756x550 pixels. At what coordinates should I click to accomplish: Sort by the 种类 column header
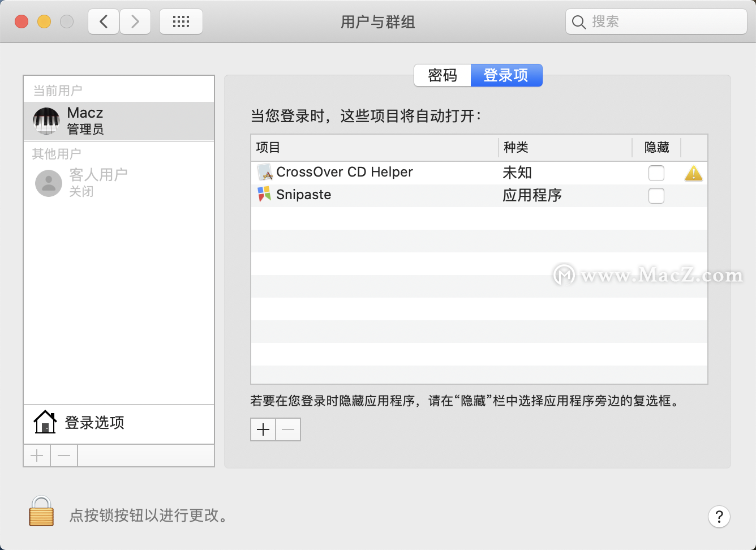565,148
